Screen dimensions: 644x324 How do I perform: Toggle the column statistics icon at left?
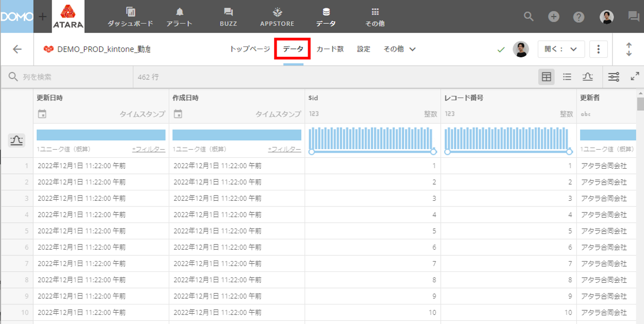coord(17,140)
